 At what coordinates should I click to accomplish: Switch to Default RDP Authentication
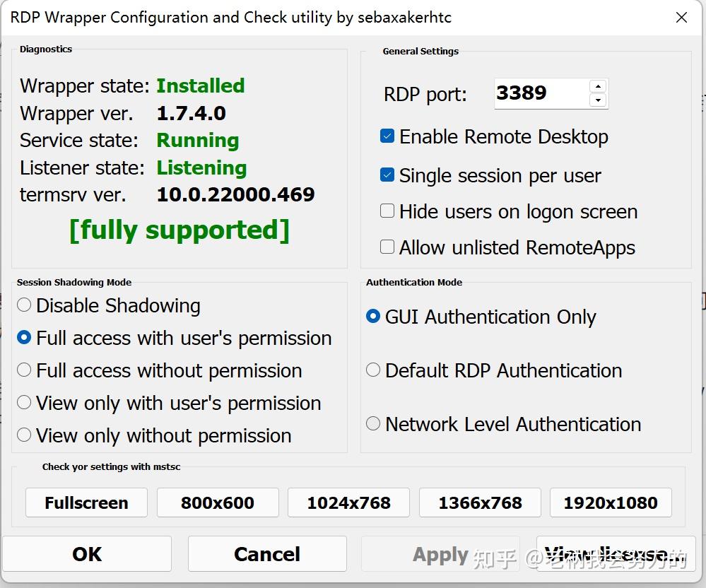pyautogui.click(x=373, y=370)
